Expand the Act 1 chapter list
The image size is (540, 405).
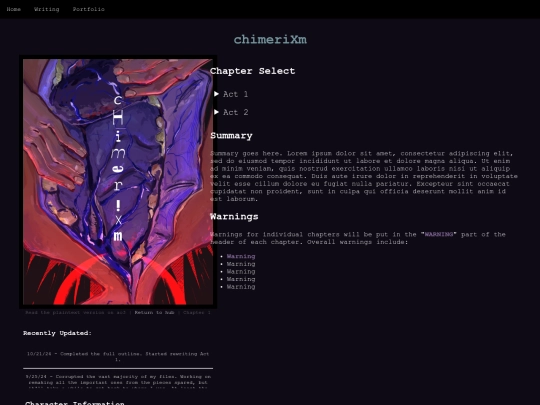[x=231, y=94]
